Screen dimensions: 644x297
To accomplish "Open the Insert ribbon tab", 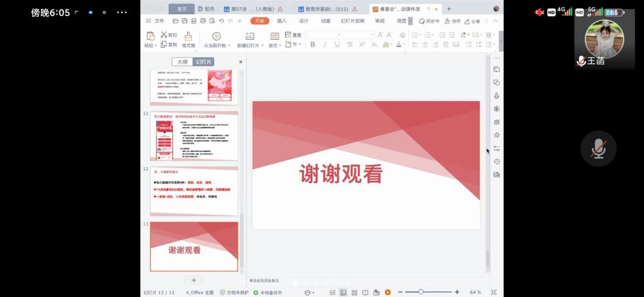I will point(282,21).
